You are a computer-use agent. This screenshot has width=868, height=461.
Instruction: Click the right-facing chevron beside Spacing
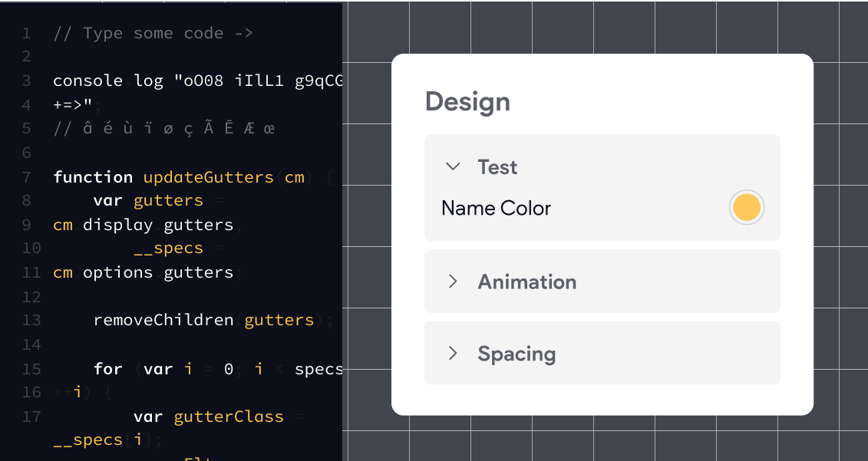(x=454, y=353)
